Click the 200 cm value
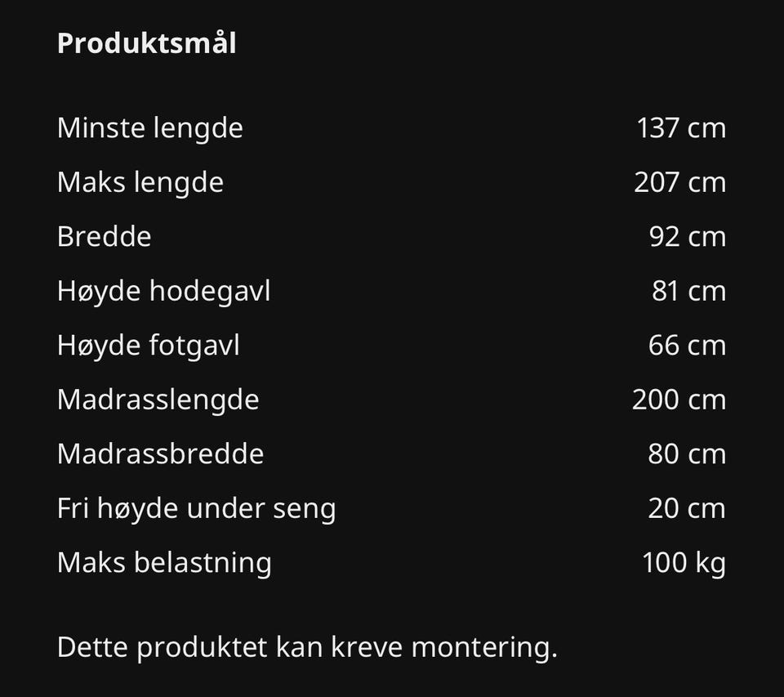This screenshot has height=697, width=784. [x=679, y=400]
